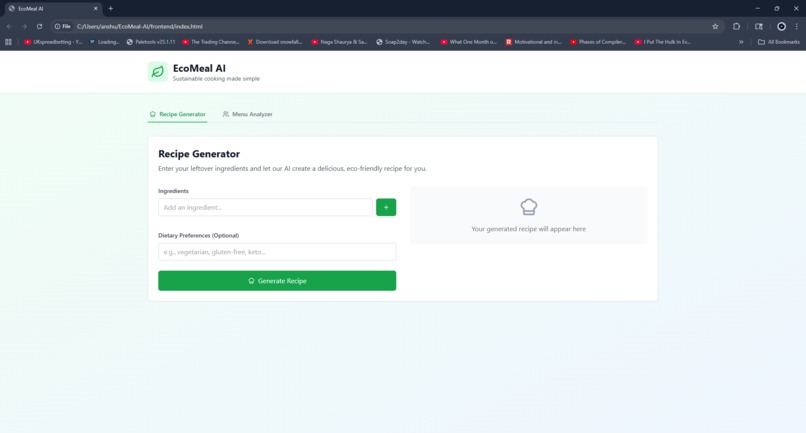This screenshot has width=806, height=433.
Task: Add ingredient with the green plus button
Action: (386, 207)
